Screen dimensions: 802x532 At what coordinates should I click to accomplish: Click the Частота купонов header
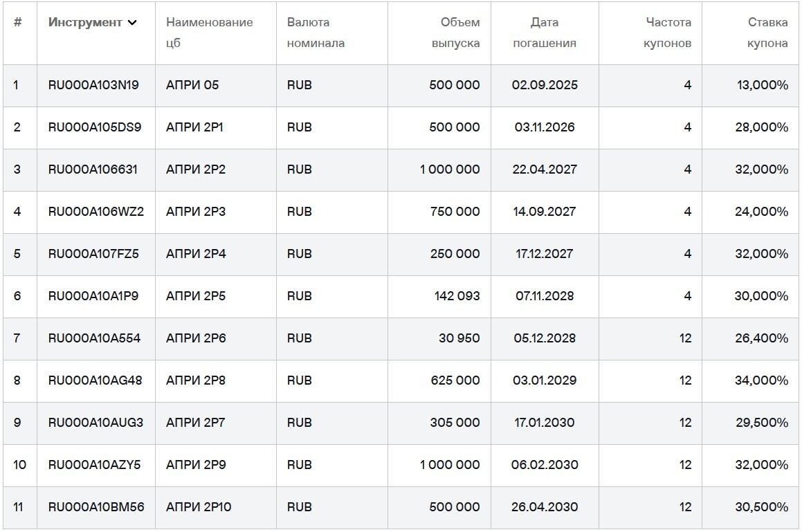[x=666, y=33]
